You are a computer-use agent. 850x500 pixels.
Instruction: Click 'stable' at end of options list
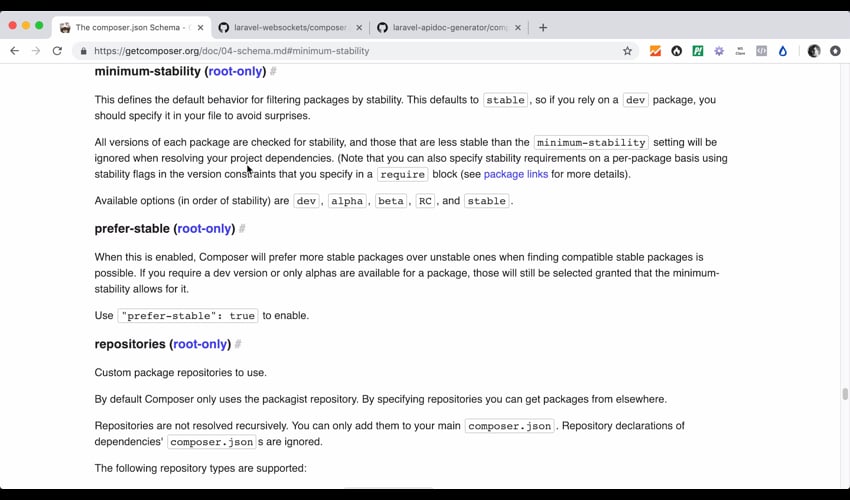[486, 201]
